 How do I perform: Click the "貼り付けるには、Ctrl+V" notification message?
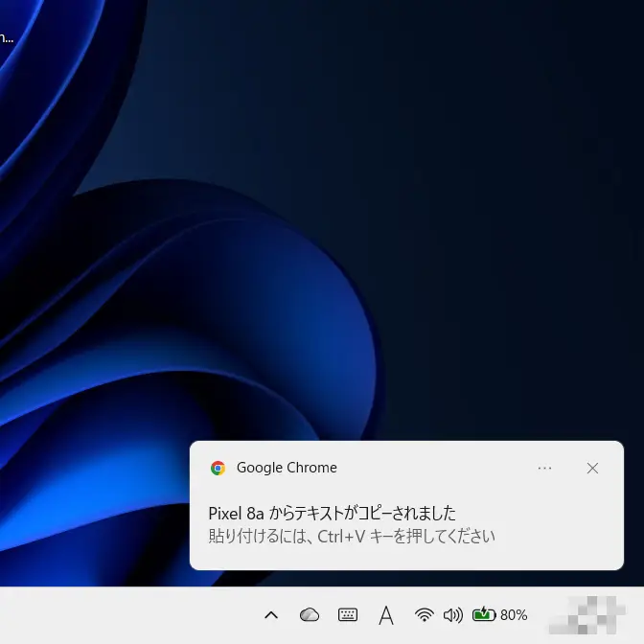click(352, 536)
